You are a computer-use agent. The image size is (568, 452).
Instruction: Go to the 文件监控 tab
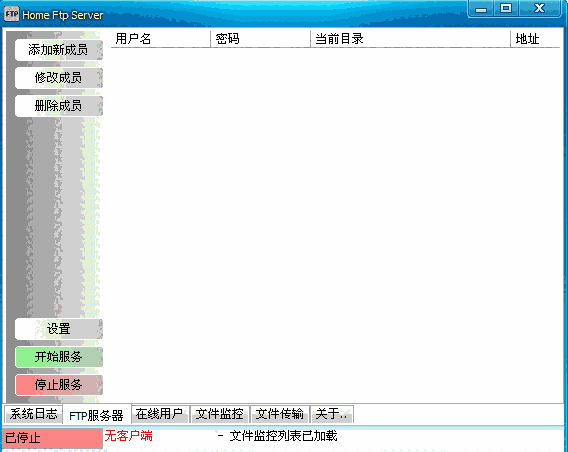pos(220,414)
